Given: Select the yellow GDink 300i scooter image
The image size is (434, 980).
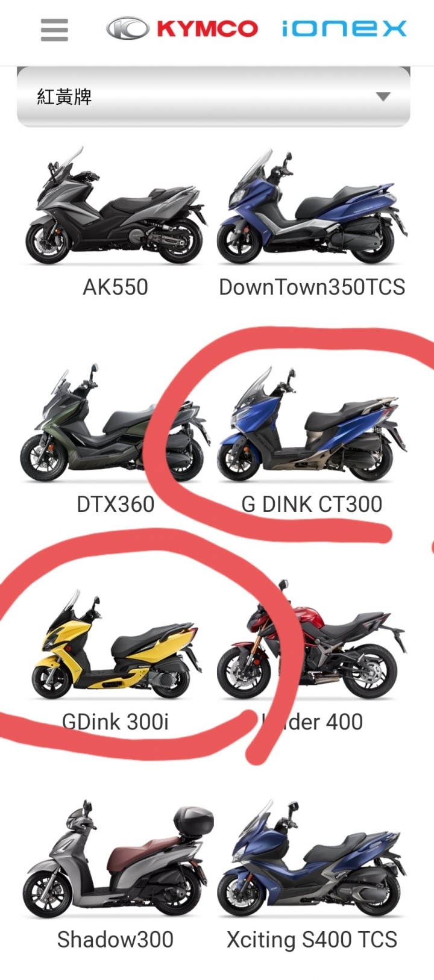Looking at the screenshot, I should tap(115, 644).
